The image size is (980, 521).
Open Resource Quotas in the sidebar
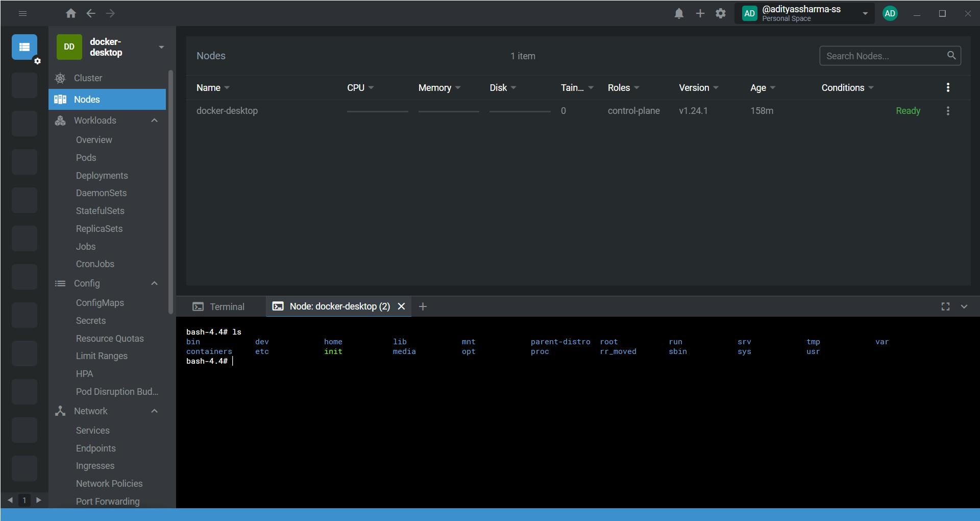coord(110,339)
